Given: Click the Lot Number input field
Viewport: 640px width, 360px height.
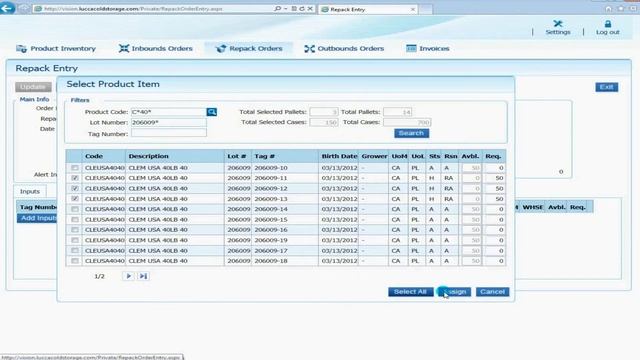Looking at the screenshot, I should pyautogui.click(x=169, y=122).
